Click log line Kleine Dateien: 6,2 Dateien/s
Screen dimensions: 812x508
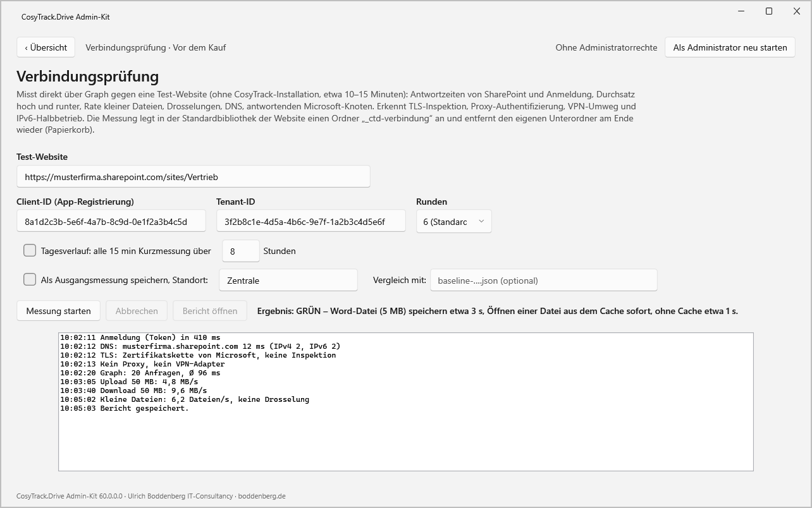(185, 399)
